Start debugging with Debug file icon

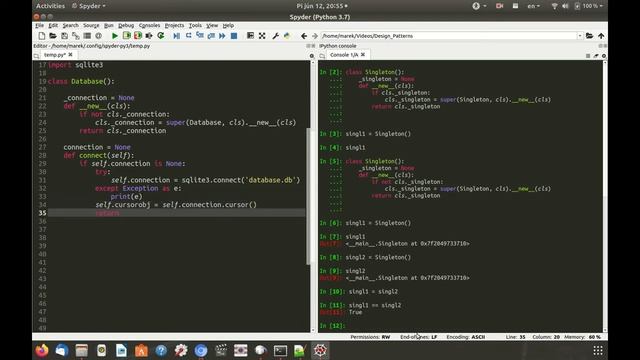coord(176,36)
